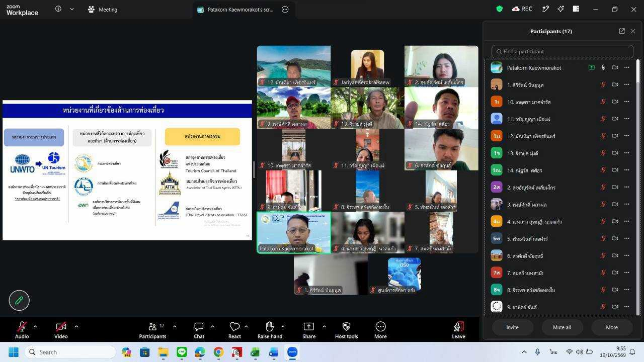
Task: Open more options for 14. ณัฐวัส คติธร
Action: (627, 170)
